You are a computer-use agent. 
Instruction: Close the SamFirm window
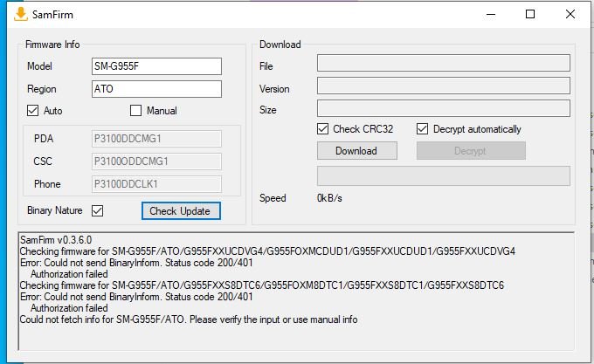point(570,14)
